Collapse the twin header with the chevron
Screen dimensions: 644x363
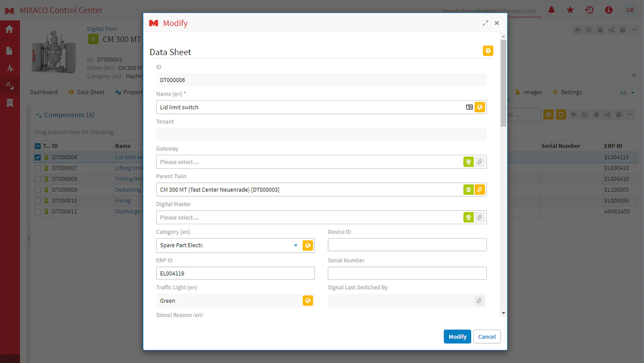point(633,75)
